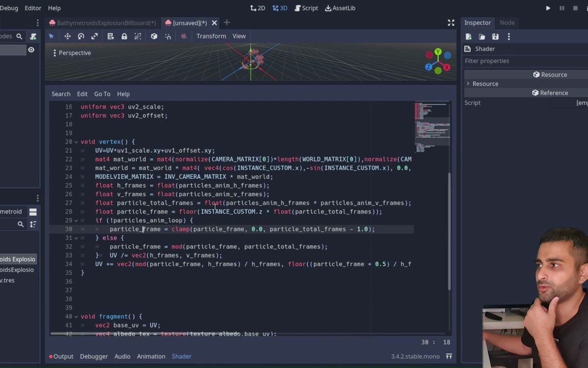This screenshot has width=588, height=368.
Task: Click the lock selected node icon
Action: (x=124, y=36)
